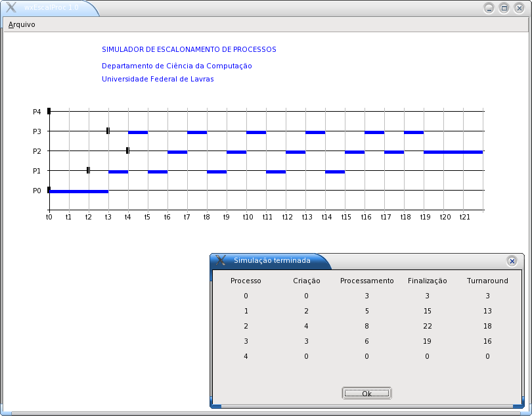Select the P4 creation marker at t0
This screenshot has width=532, height=416.
(x=49, y=111)
